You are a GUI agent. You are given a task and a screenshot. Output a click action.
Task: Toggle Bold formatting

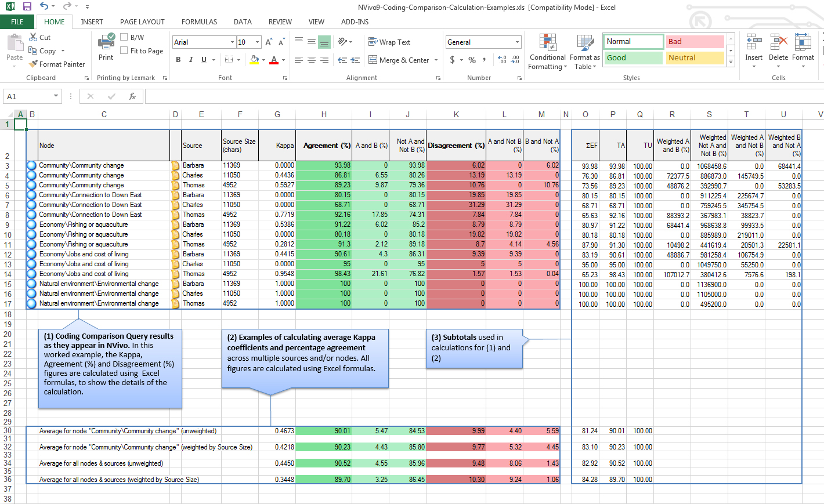pos(178,60)
